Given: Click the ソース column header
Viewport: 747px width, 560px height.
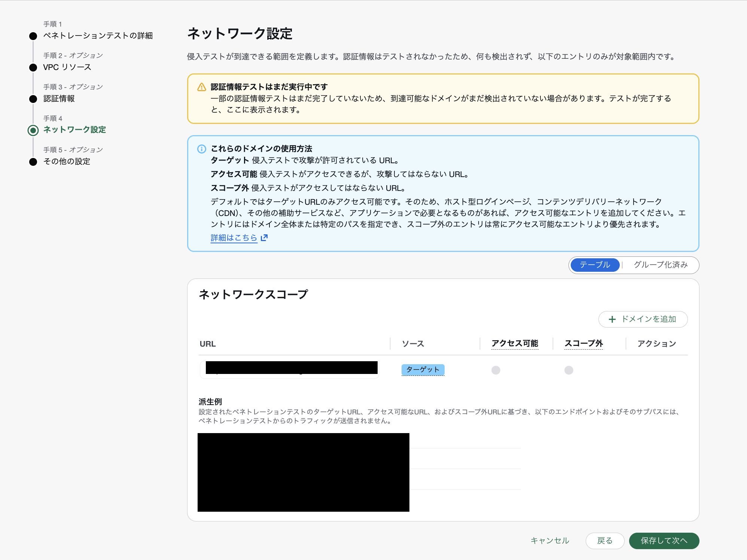Looking at the screenshot, I should click(x=413, y=344).
